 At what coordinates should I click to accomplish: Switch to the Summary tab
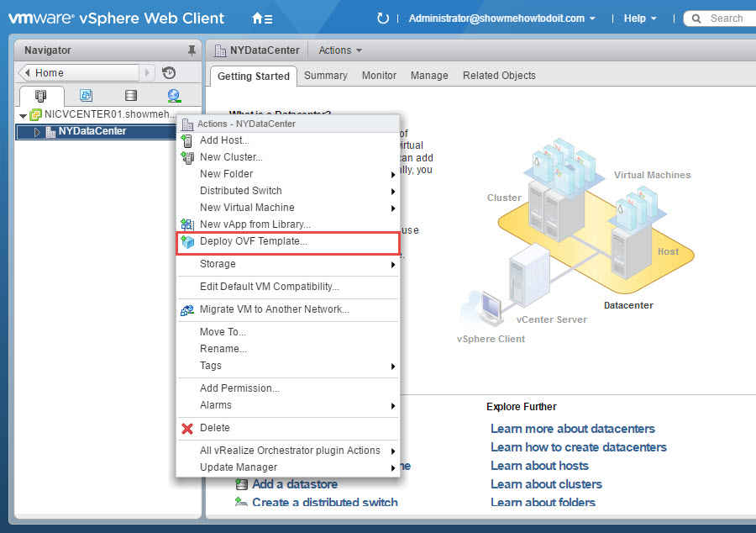coord(326,75)
